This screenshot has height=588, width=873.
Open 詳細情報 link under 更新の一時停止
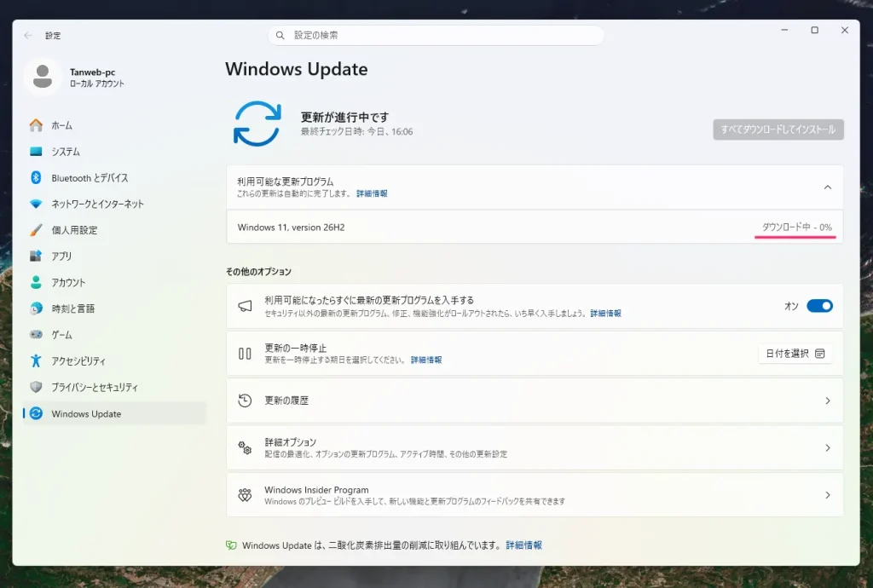point(426,360)
